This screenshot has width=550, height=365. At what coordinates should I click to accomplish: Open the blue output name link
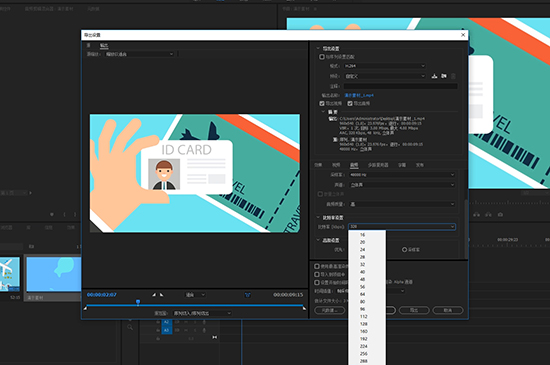[359, 95]
